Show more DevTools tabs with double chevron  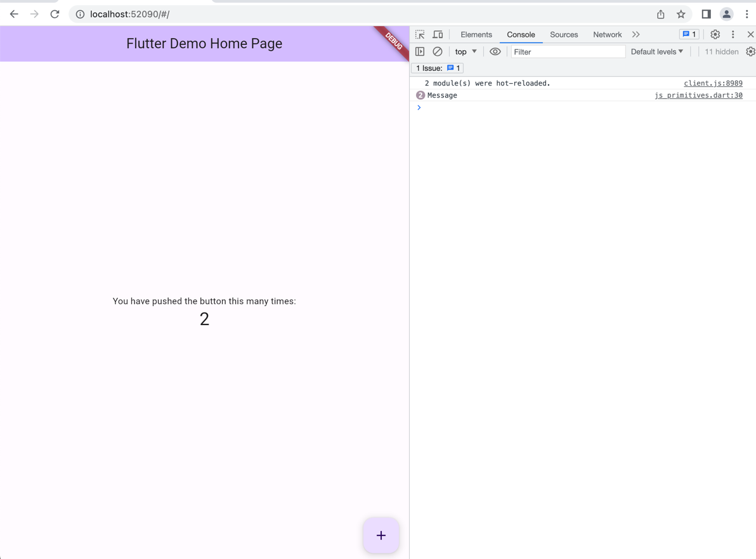point(636,35)
